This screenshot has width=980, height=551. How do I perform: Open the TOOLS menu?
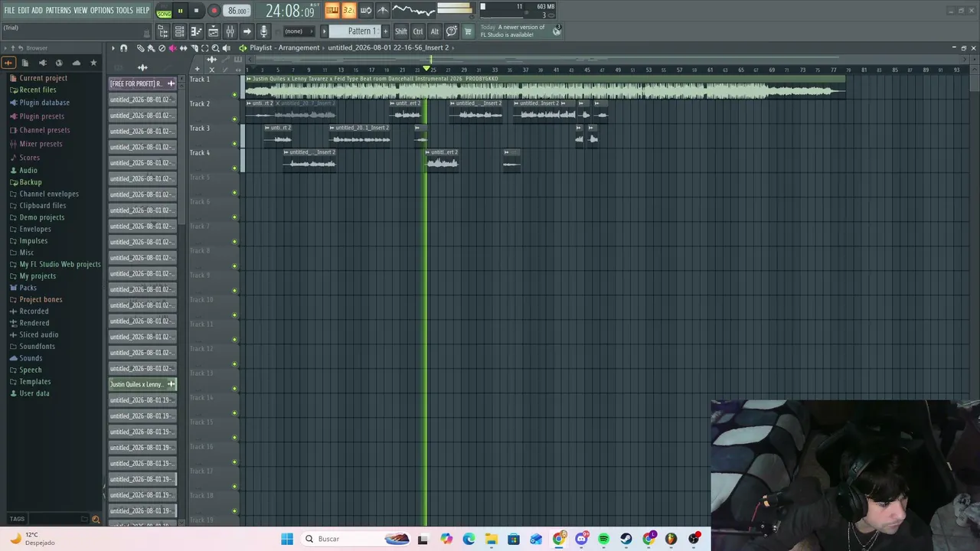(x=125, y=11)
